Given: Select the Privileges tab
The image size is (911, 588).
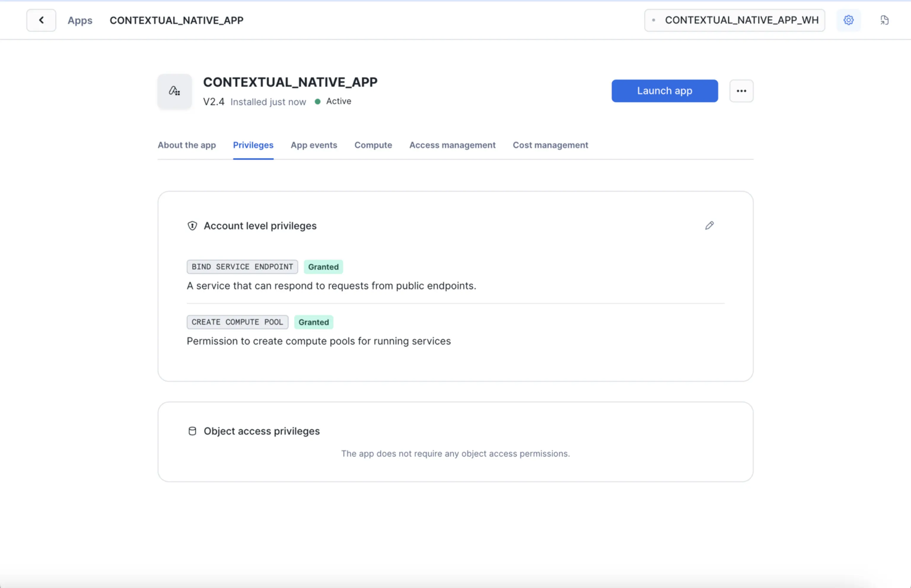Looking at the screenshot, I should (253, 145).
